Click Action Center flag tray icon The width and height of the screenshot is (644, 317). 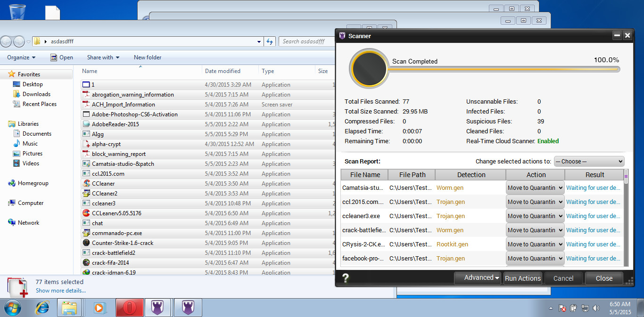(562, 308)
